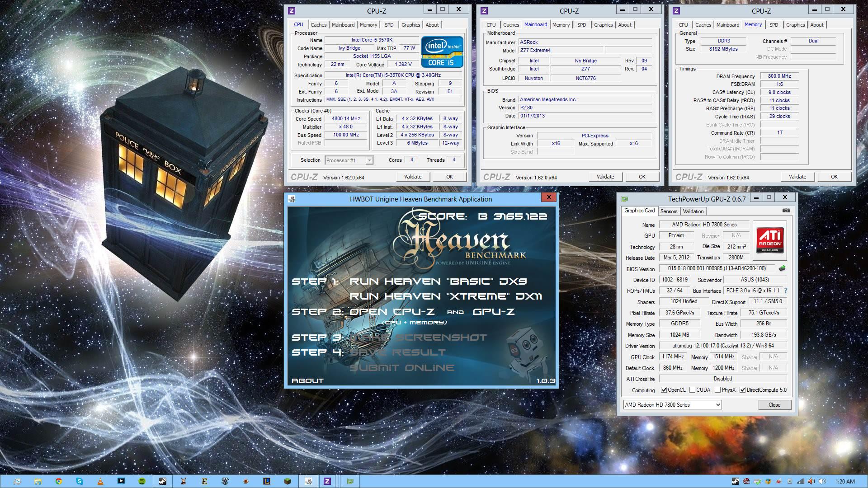Open Graphics tab in middle CPU-Z window
Viewport: 868px width, 488px height.
(604, 25)
